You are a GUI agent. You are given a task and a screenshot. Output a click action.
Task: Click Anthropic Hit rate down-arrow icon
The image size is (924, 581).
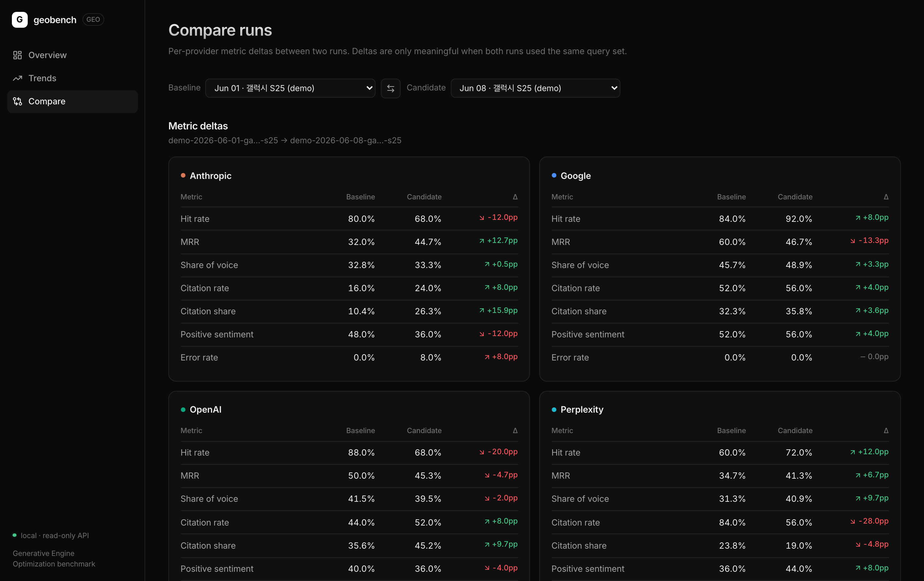click(x=481, y=218)
